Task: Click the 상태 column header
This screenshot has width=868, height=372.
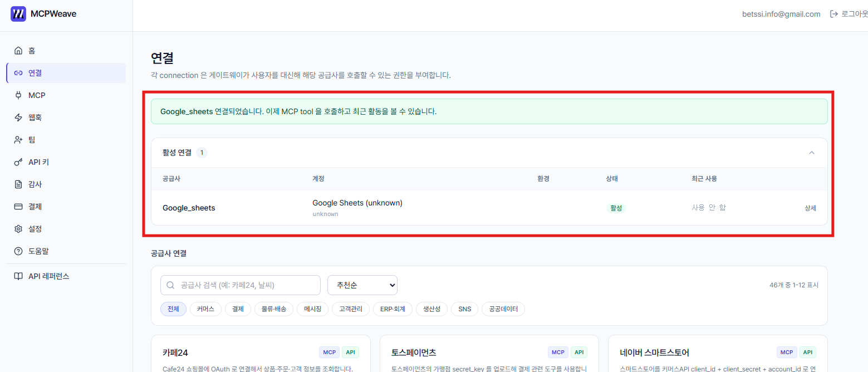Action: [612, 179]
